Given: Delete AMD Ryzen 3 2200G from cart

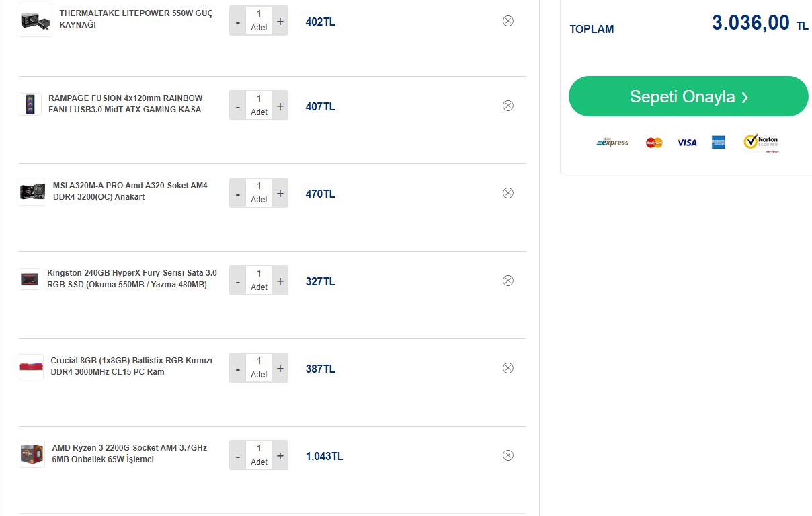Looking at the screenshot, I should tap(508, 455).
